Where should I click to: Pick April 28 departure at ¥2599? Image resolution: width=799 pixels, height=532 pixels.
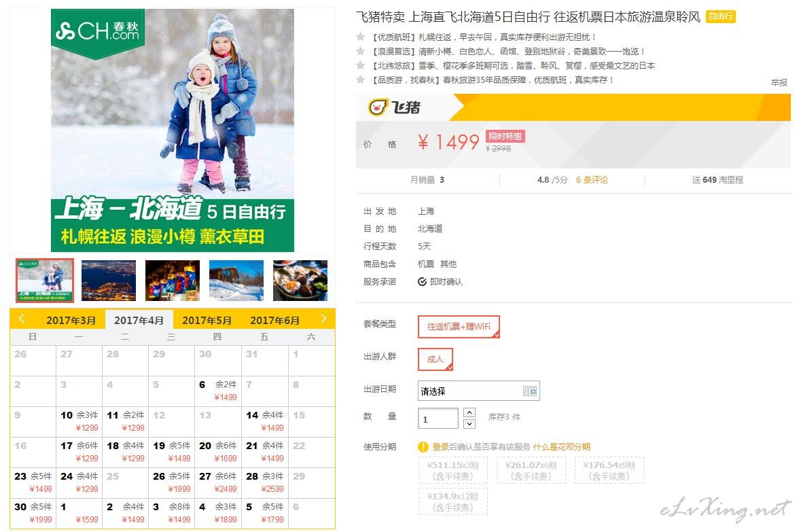point(264,483)
